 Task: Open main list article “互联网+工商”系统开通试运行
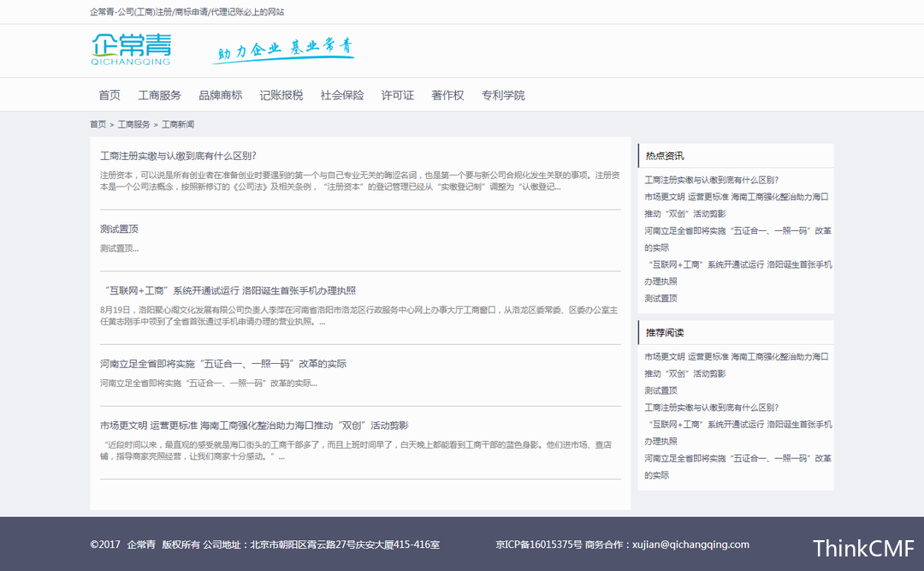click(x=230, y=290)
